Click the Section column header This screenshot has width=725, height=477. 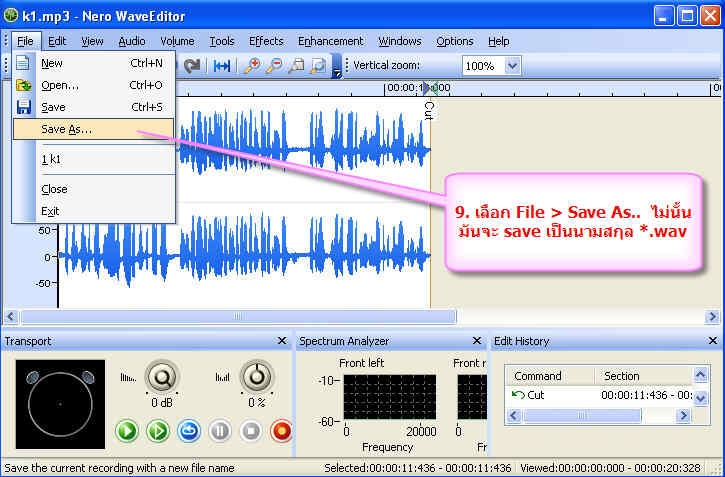point(644,376)
